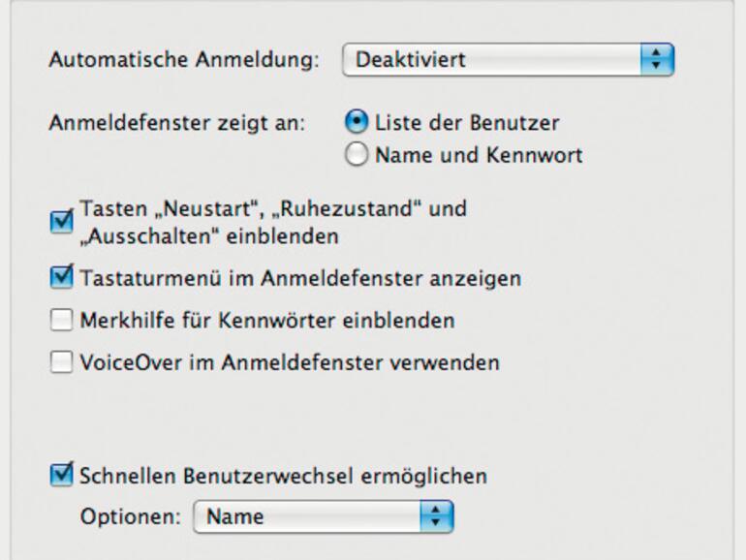Click the "Schnellen Benutzerwechsel ermöglichen" text
The image size is (746, 560).
(x=284, y=476)
